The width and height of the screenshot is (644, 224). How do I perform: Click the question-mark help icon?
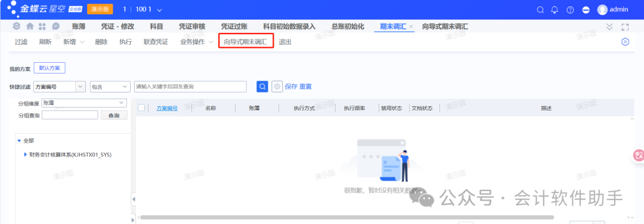pos(570,10)
